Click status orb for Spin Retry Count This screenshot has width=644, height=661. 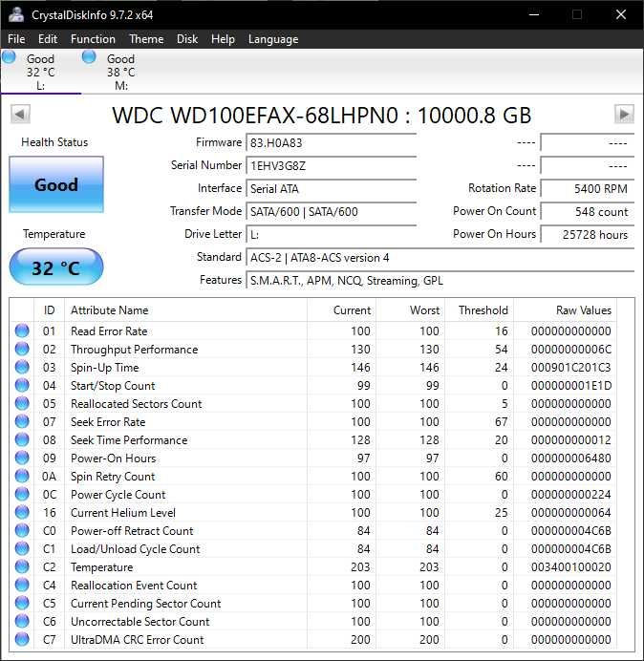coord(22,476)
